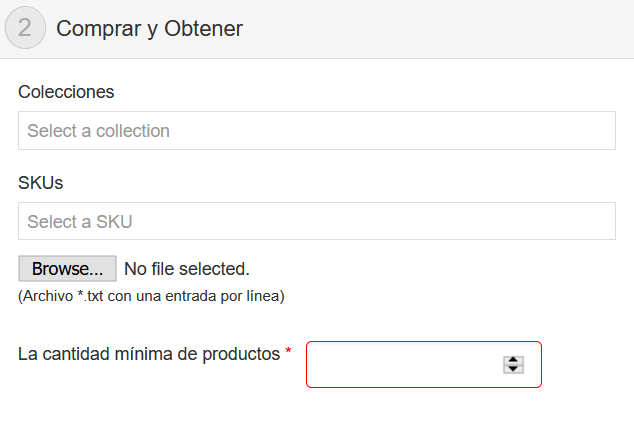Image resolution: width=634 pixels, height=428 pixels.
Task: Select the spinner control in quantity field
Action: tap(514, 364)
